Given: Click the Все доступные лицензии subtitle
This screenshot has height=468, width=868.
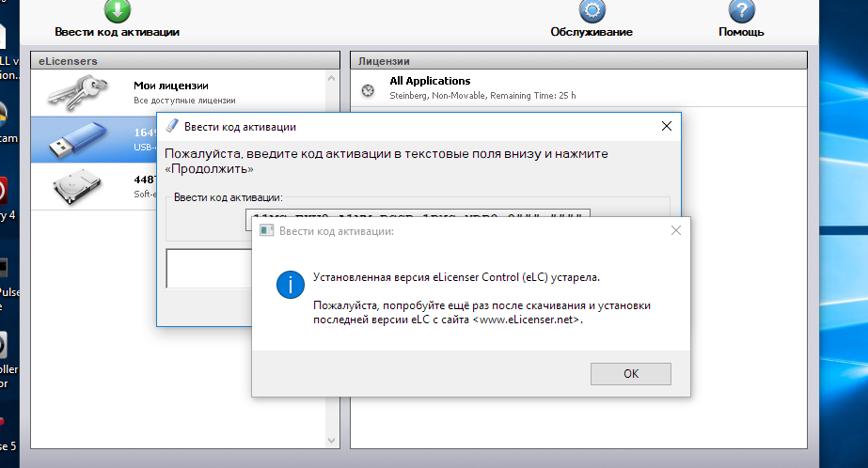Looking at the screenshot, I should tap(184, 101).
